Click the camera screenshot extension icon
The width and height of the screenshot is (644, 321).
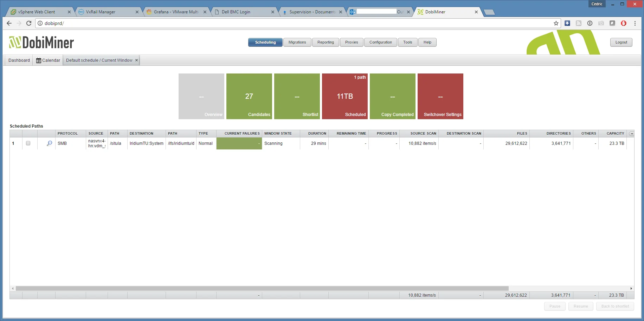pos(601,23)
